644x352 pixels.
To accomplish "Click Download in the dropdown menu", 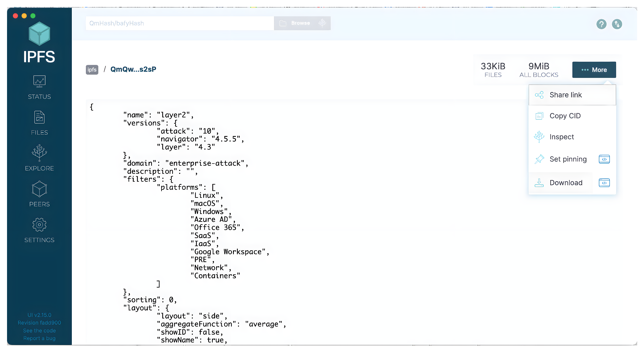I will pos(566,183).
